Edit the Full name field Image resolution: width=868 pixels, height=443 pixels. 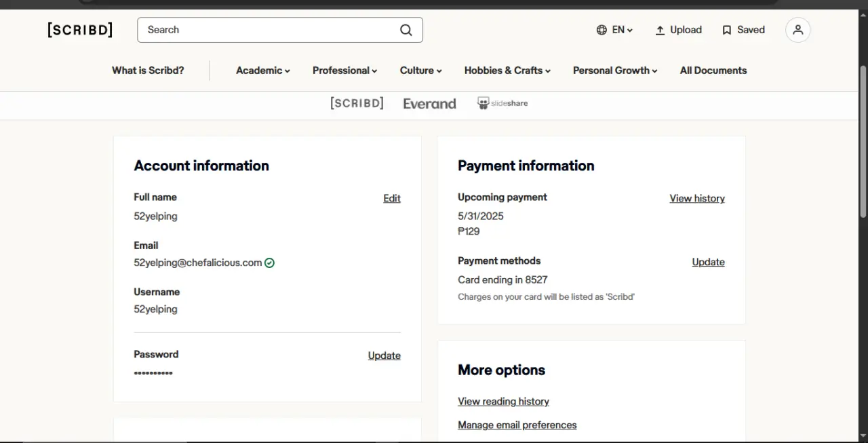392,198
